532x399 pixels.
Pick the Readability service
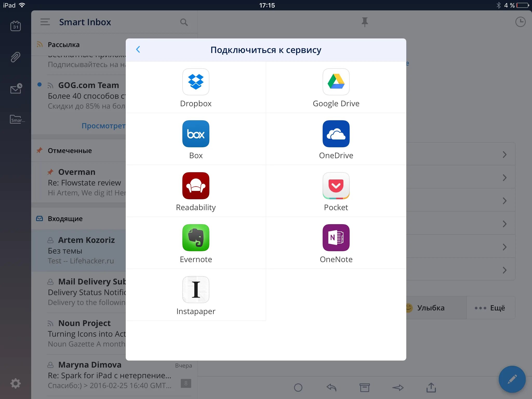coord(196,191)
